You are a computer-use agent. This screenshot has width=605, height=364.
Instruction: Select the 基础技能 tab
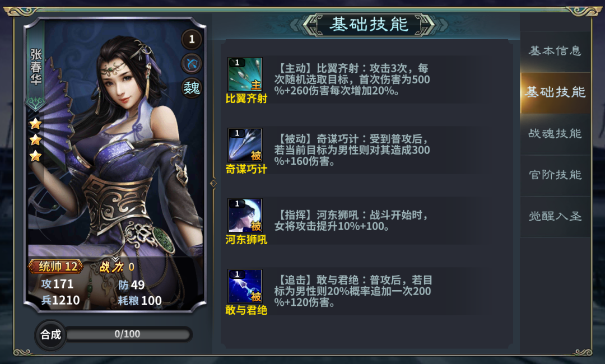point(555,92)
